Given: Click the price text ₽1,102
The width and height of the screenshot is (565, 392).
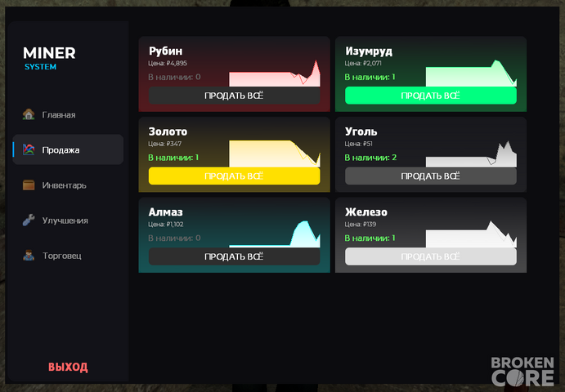Looking at the screenshot, I should [175, 225].
